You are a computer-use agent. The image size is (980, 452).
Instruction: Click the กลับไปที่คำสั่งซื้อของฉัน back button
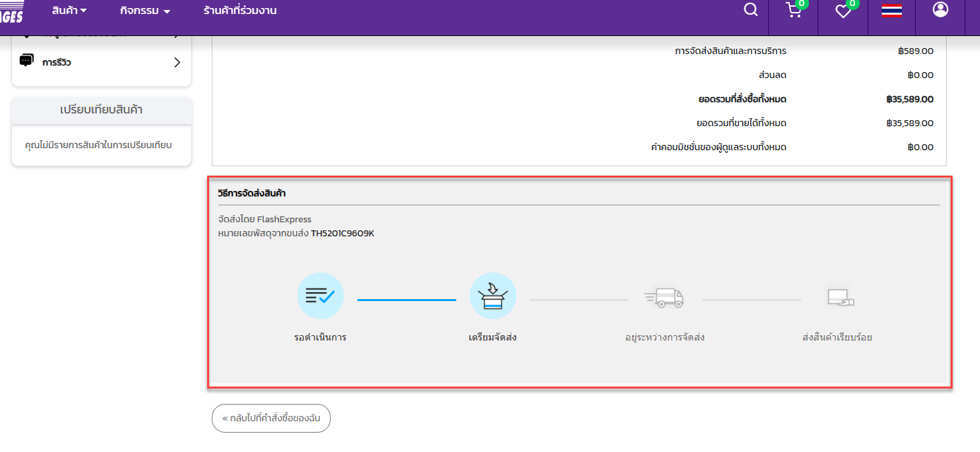point(271,419)
